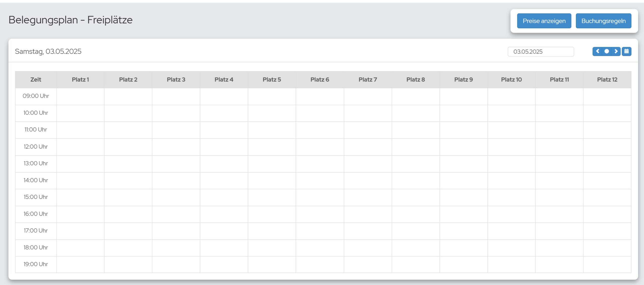Pick Platz 11 cell at 13:00 Uhr
This screenshot has width=644, height=285.
pyautogui.click(x=559, y=164)
